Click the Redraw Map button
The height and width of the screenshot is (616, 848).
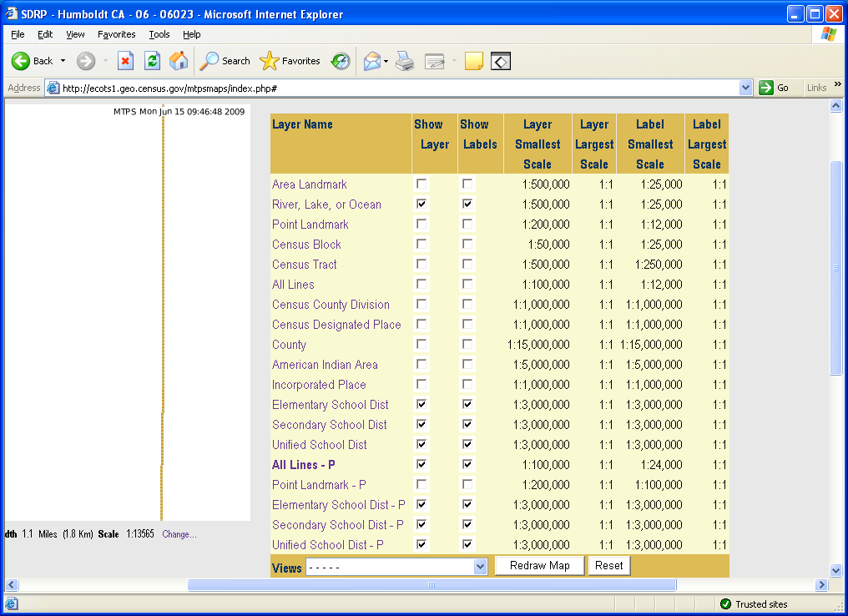(x=539, y=566)
